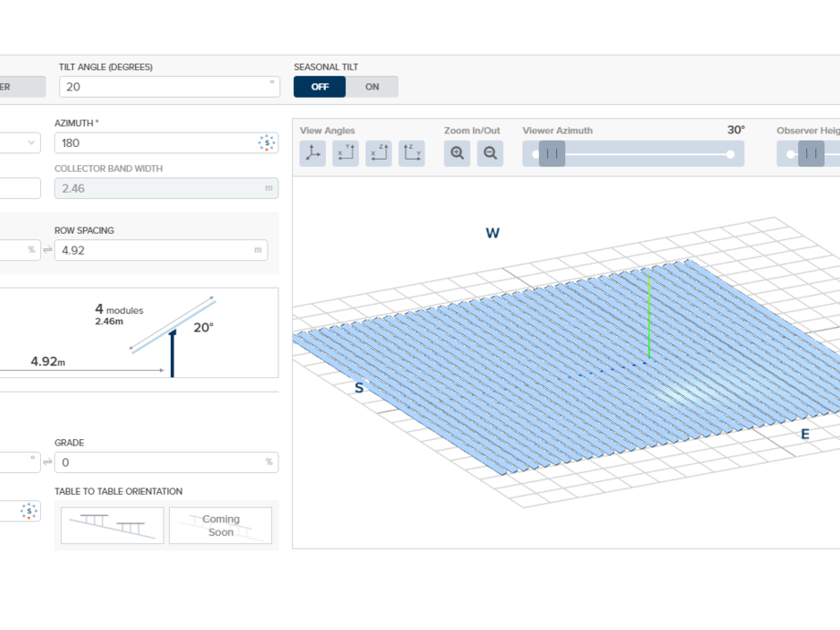840x630 pixels.
Task: Click the swap arrows beside Grade
Action: click(x=47, y=462)
